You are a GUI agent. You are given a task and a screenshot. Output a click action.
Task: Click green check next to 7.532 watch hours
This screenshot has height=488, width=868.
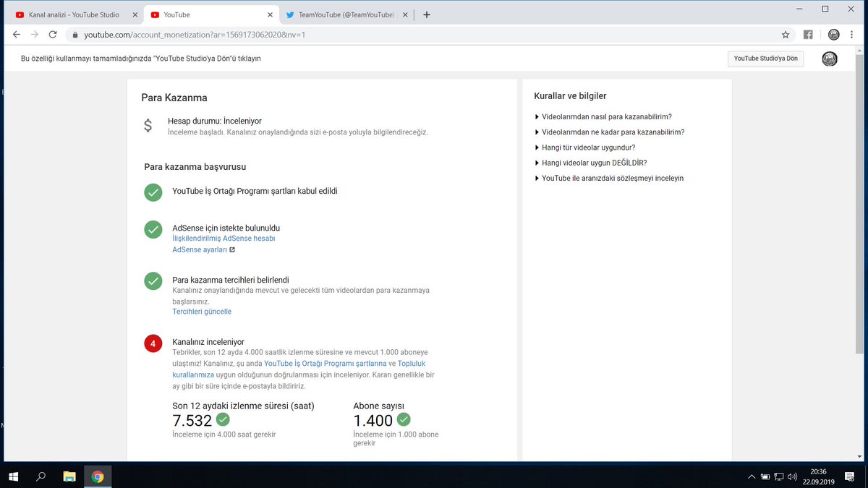tap(223, 419)
